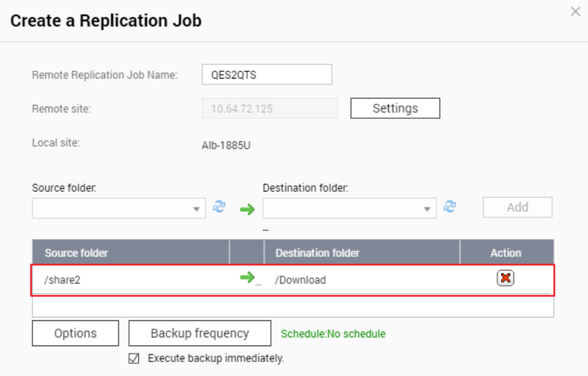
Task: Select the /Download destination folder entry
Action: (x=300, y=280)
